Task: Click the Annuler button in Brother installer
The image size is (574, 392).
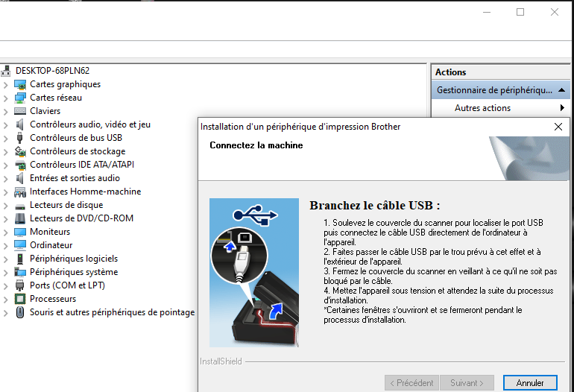Action: [x=530, y=383]
